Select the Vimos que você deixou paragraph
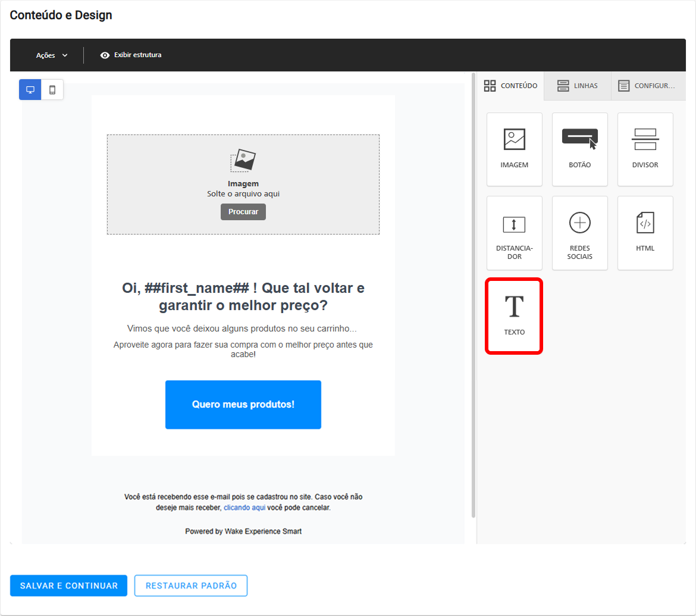The width and height of the screenshot is (696, 616). [x=242, y=329]
